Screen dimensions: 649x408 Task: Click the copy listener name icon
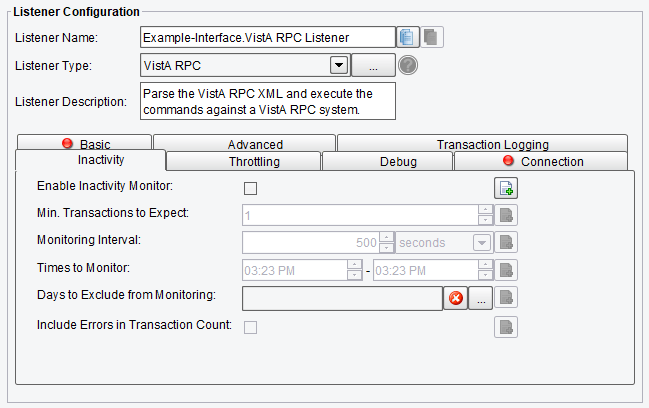click(408, 37)
